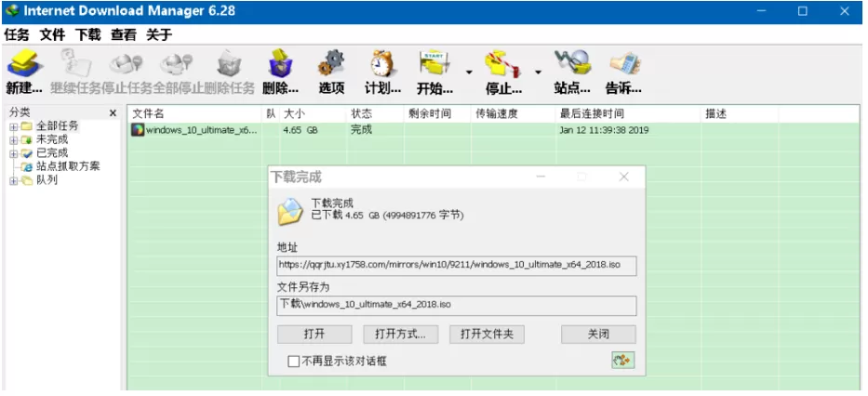Click the 文件另存为 path field
The height and width of the screenshot is (396, 868).
[457, 305]
